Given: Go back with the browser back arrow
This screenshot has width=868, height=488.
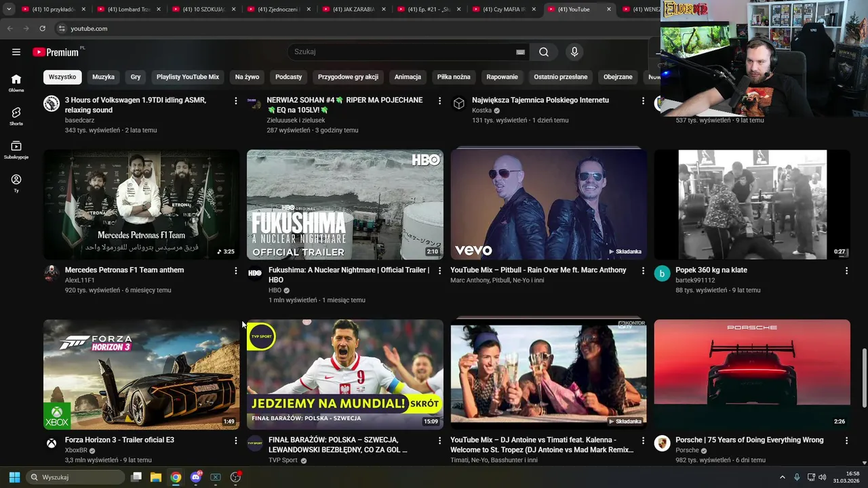Looking at the screenshot, I should pyautogui.click(x=9, y=28).
